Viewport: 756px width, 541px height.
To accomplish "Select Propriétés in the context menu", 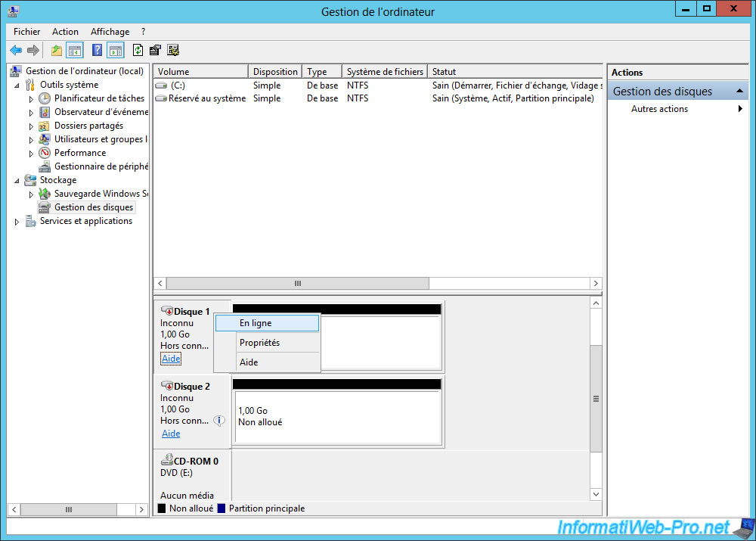I will (259, 343).
